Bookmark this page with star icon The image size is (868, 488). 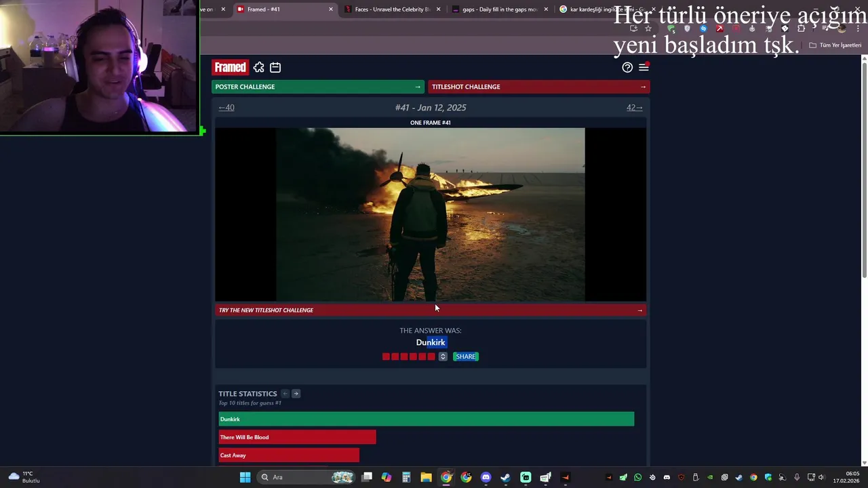click(x=648, y=28)
